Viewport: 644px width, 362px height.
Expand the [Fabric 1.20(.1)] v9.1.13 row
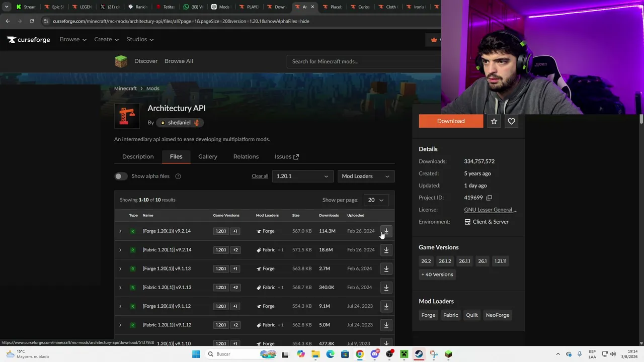(120, 288)
